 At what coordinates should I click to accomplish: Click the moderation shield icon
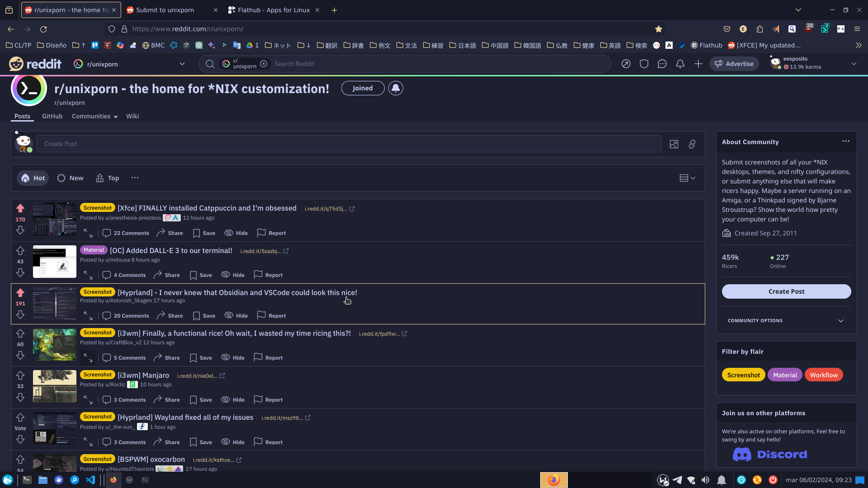(644, 64)
